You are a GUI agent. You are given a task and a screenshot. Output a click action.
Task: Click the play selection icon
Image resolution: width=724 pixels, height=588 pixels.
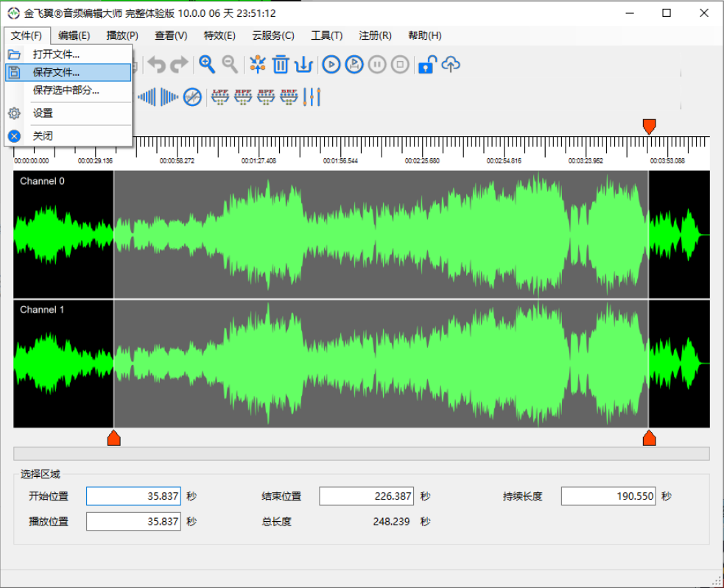click(x=354, y=65)
